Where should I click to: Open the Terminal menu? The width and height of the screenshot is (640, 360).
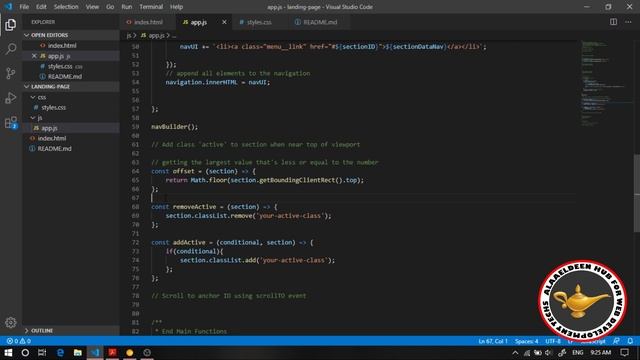(151, 7)
